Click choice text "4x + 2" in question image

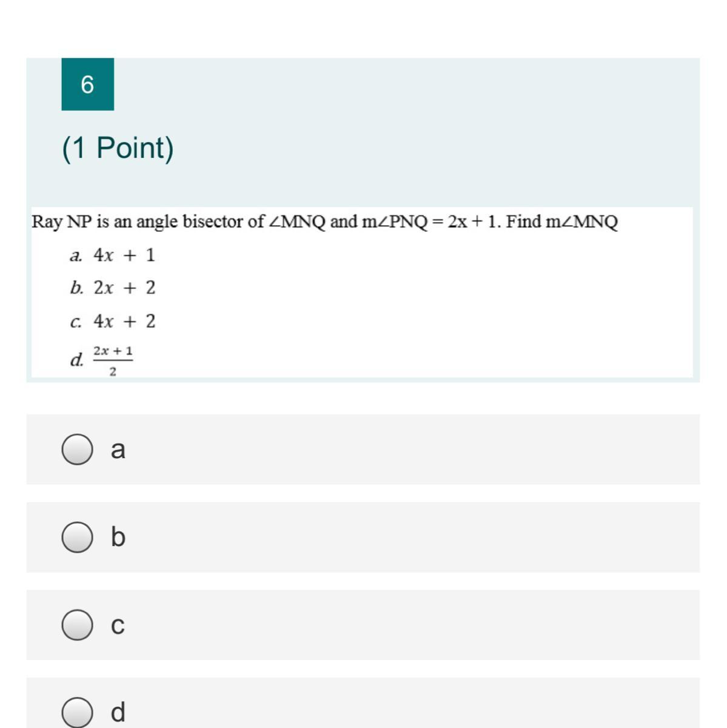click(124, 321)
